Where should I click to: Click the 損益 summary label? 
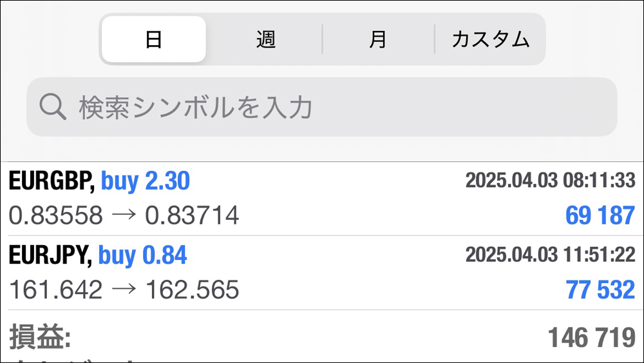(40, 337)
